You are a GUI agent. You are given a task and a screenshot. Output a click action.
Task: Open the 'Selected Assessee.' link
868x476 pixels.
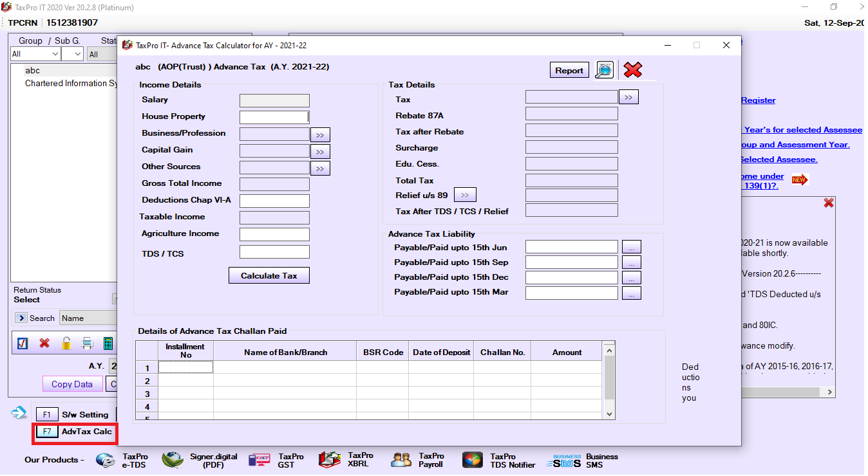[780, 160]
